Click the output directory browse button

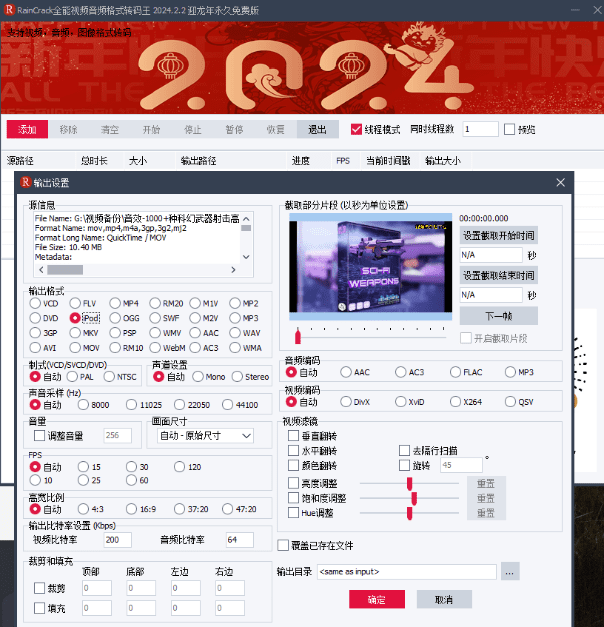point(510,571)
